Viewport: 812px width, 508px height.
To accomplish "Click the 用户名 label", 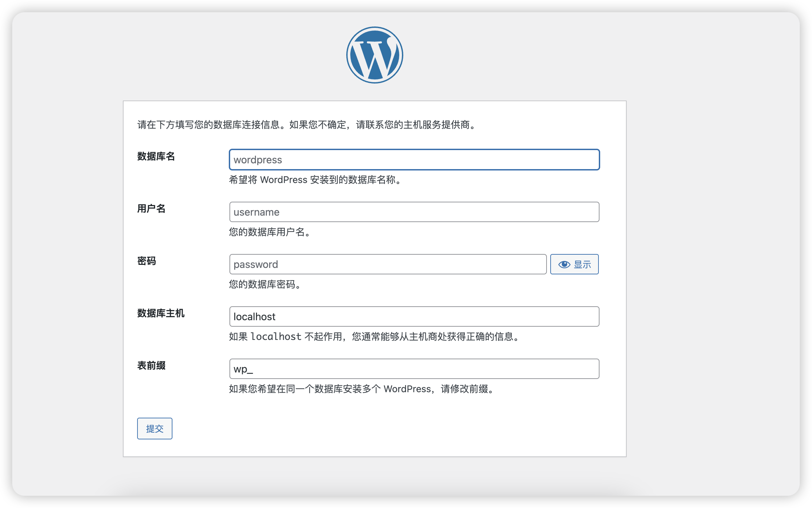I will (151, 208).
